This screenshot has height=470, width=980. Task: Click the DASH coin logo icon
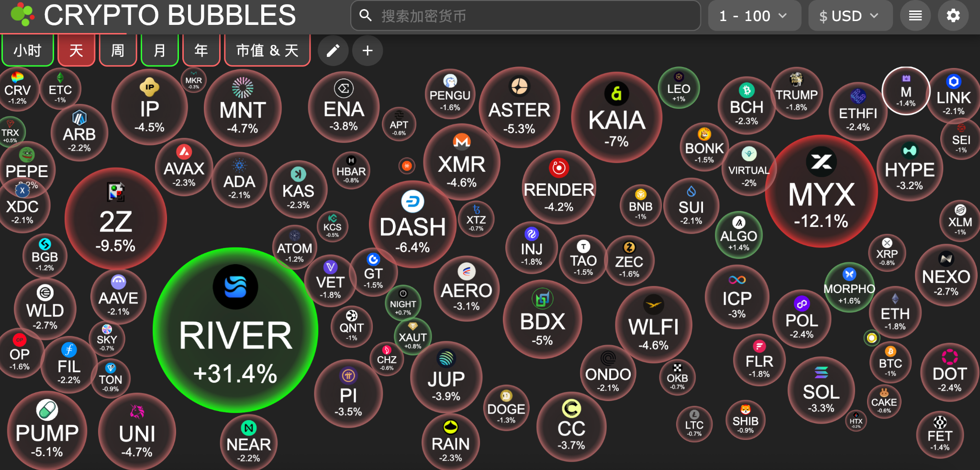coord(412,201)
